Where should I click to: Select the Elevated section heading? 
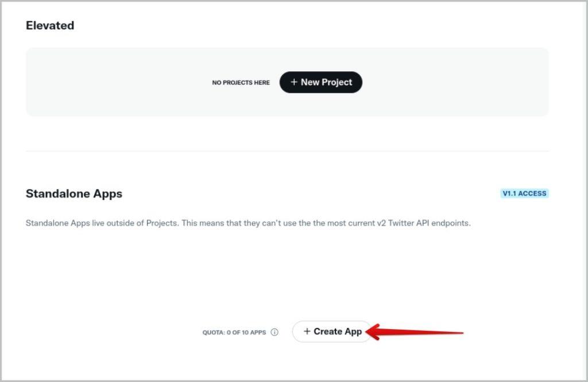point(50,25)
